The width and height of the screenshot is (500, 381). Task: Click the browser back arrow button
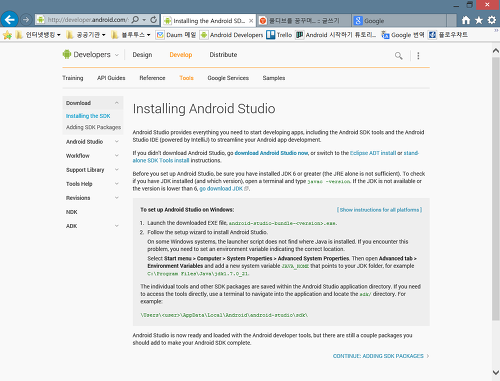(x=9, y=20)
